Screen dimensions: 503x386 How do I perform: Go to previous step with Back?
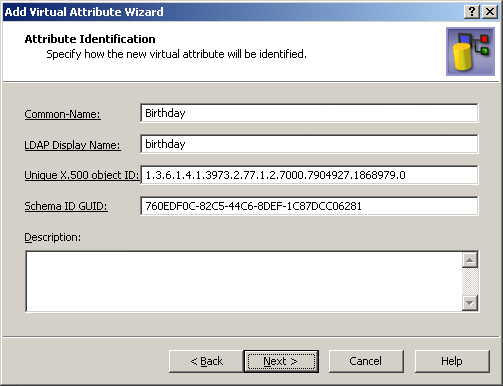pos(206,361)
